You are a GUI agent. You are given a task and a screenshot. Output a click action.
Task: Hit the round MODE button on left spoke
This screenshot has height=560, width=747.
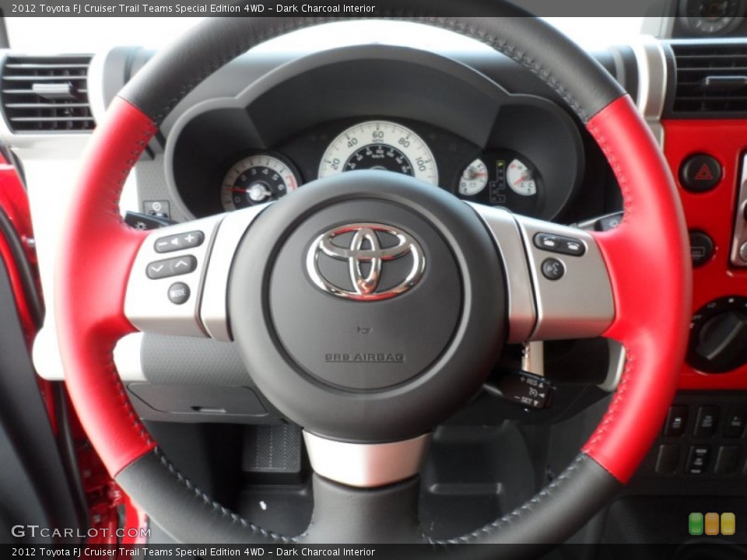179,293
